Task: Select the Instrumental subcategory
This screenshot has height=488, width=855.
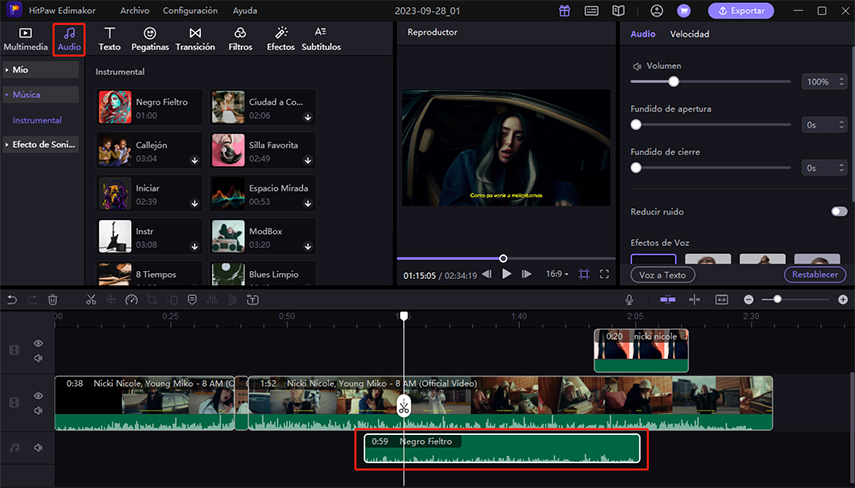Action: [37, 120]
